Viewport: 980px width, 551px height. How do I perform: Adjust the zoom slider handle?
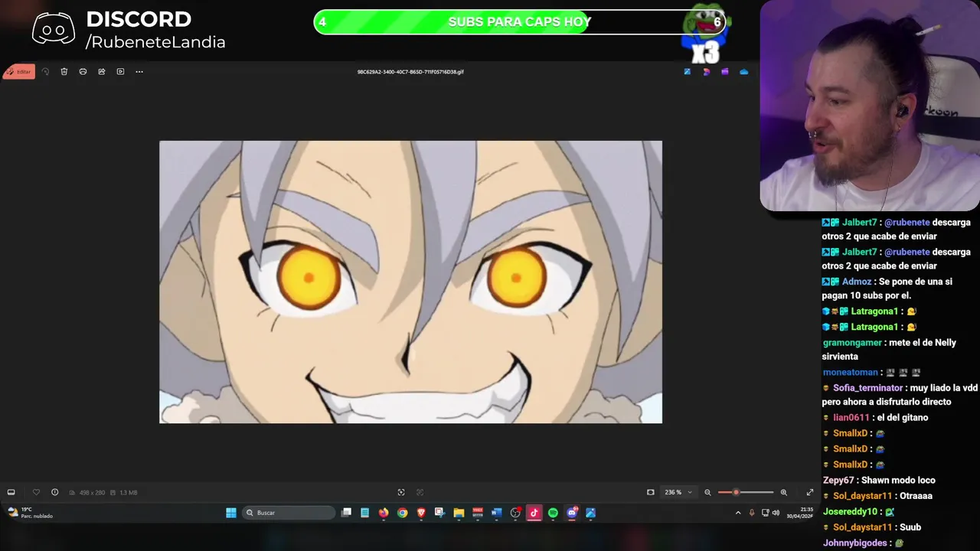[x=736, y=492]
